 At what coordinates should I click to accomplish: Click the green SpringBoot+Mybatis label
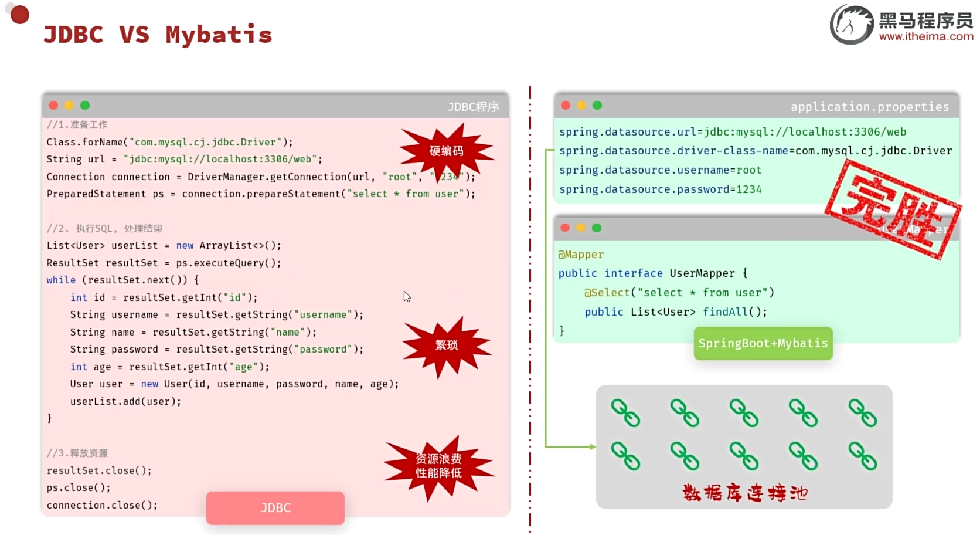[763, 343]
